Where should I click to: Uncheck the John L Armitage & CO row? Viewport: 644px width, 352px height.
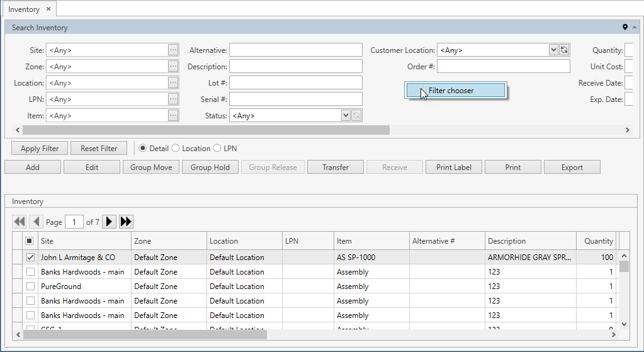click(30, 258)
